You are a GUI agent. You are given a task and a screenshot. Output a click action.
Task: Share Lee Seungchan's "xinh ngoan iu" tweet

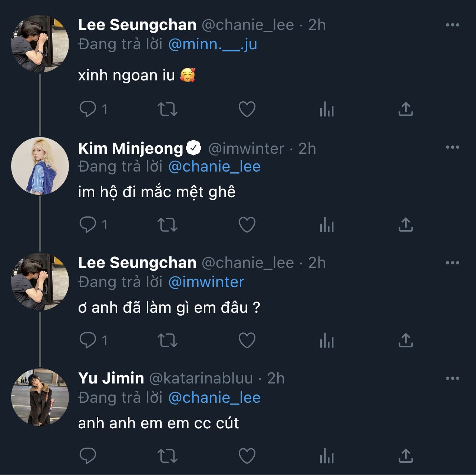click(x=406, y=109)
